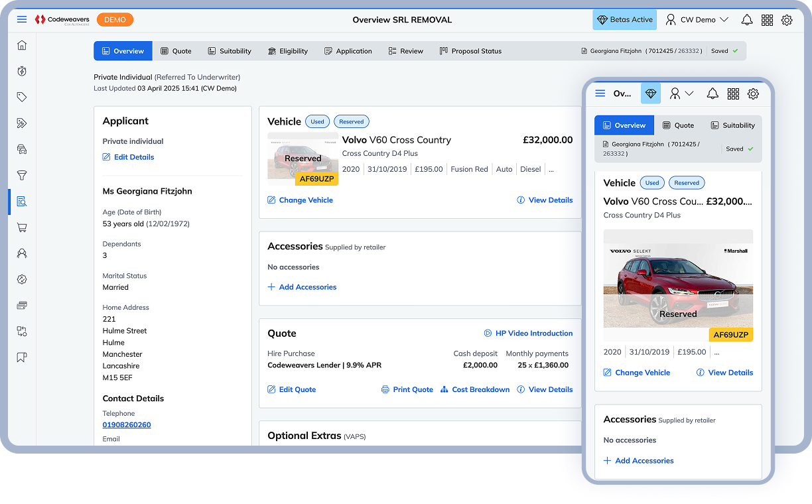Open notifications bell in desktop header
The image size is (812, 504).
[747, 20]
